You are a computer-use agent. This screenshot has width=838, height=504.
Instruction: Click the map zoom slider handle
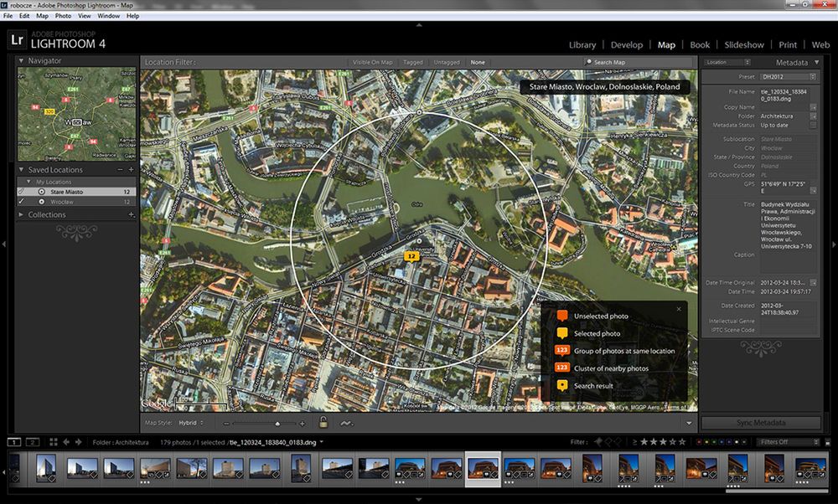point(277,424)
